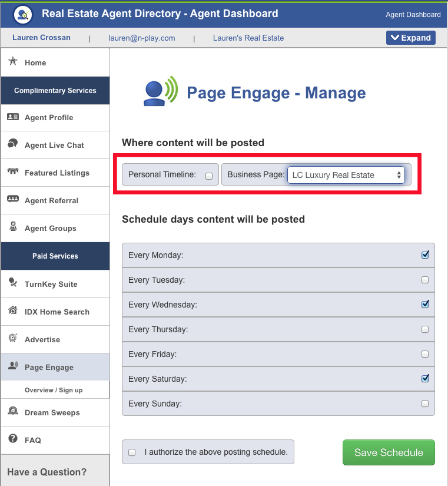This screenshot has width=448, height=486.
Task: Click the Featured Listings houses icon
Action: [x=13, y=173]
